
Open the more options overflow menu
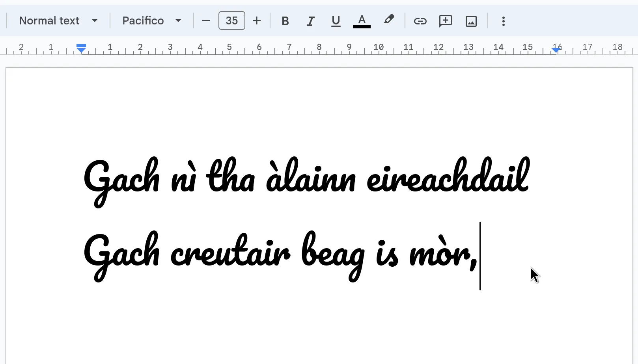coord(504,21)
